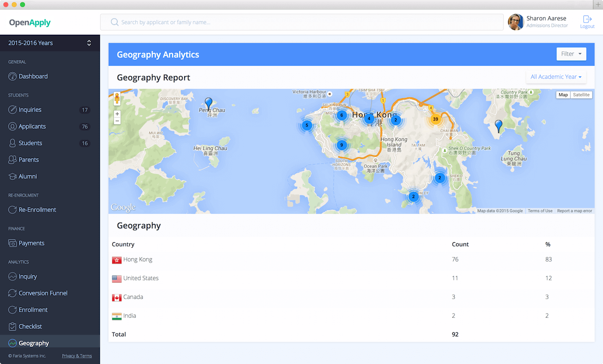Screen dimensions: 603x364
Task: Click the Applicants icon in sidebar
Action: [x=13, y=127]
